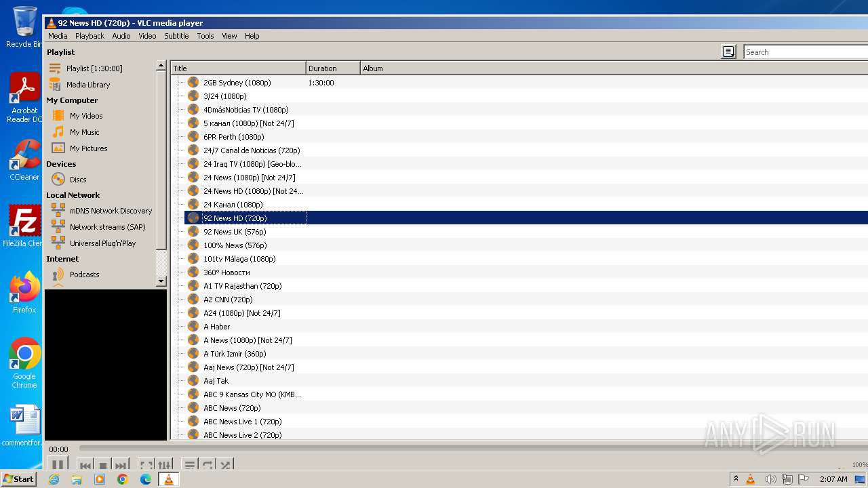Open the Playback menu
Image resolution: width=868 pixels, height=488 pixels.
[90, 36]
